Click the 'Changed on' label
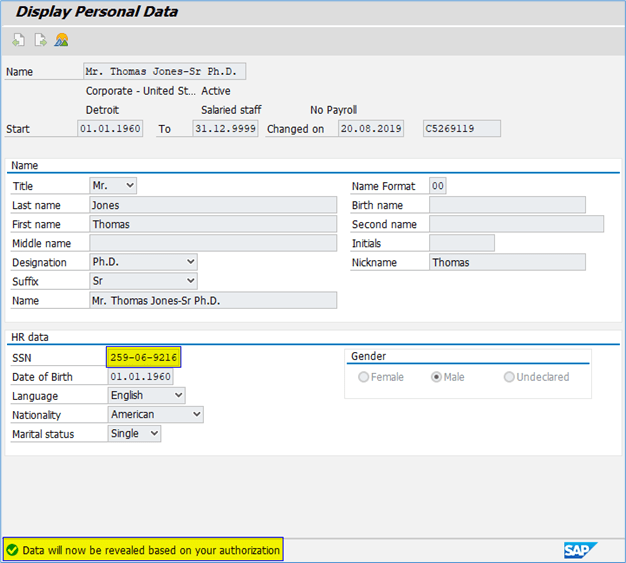 tap(295, 129)
